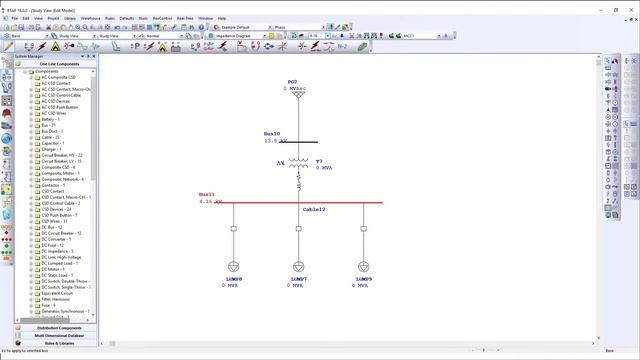Select lumped load LUMP7 symbol
The image size is (640, 360).
(298, 267)
